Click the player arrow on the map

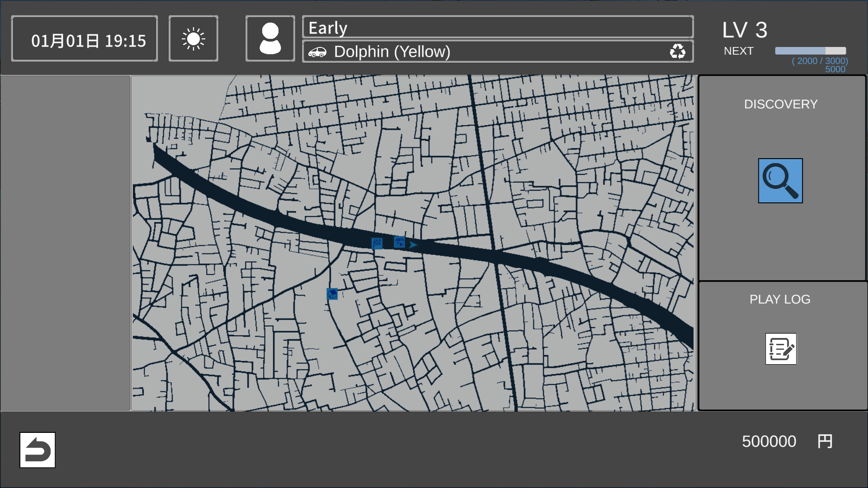[x=413, y=245]
